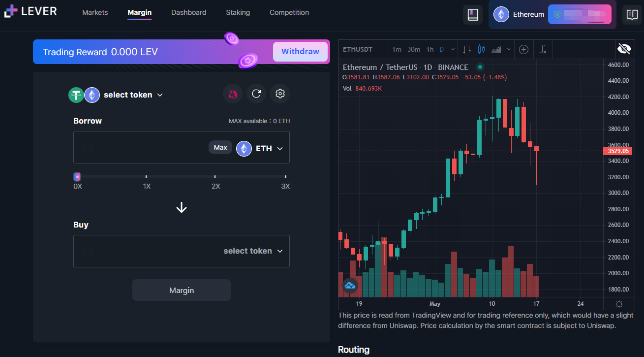The width and height of the screenshot is (644, 357).
Task: Select the Bars chart style icon
Action: pyautogui.click(x=467, y=49)
